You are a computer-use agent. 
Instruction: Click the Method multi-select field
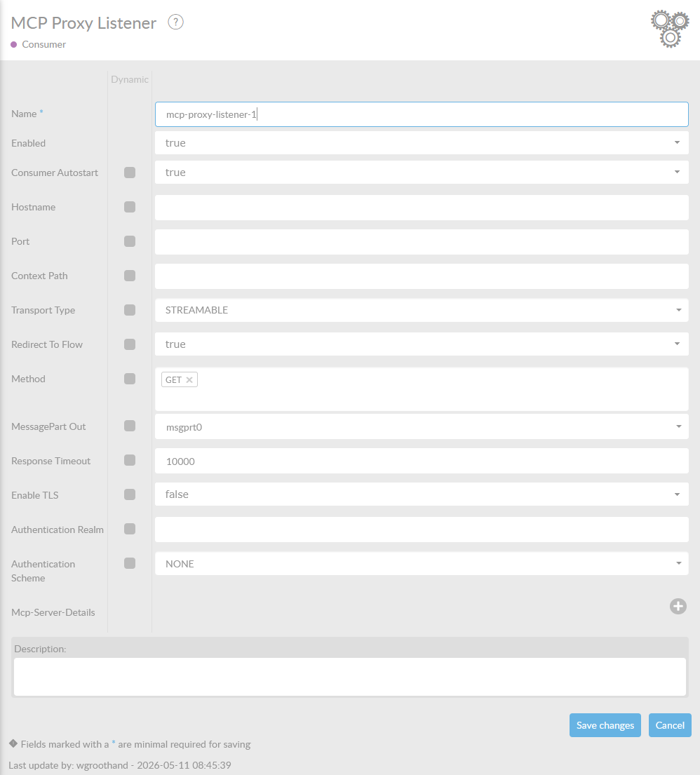pyautogui.click(x=422, y=389)
